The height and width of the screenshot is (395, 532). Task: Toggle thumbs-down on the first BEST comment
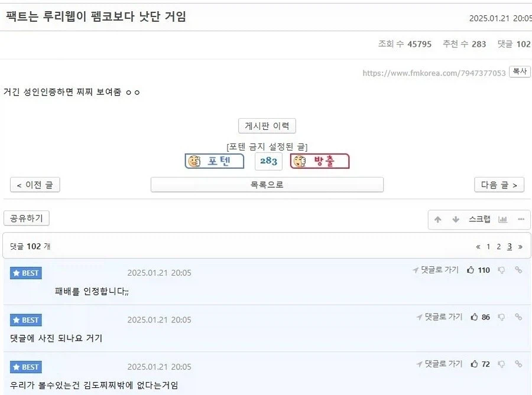501,270
